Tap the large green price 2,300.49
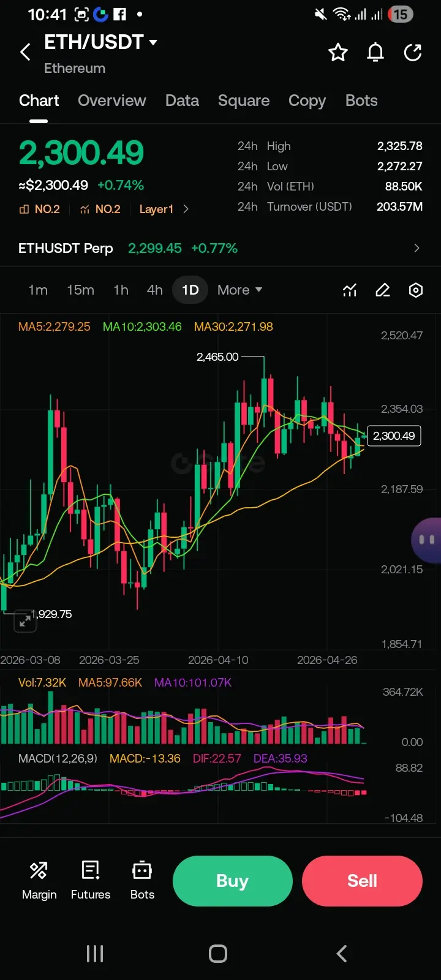 pos(81,153)
